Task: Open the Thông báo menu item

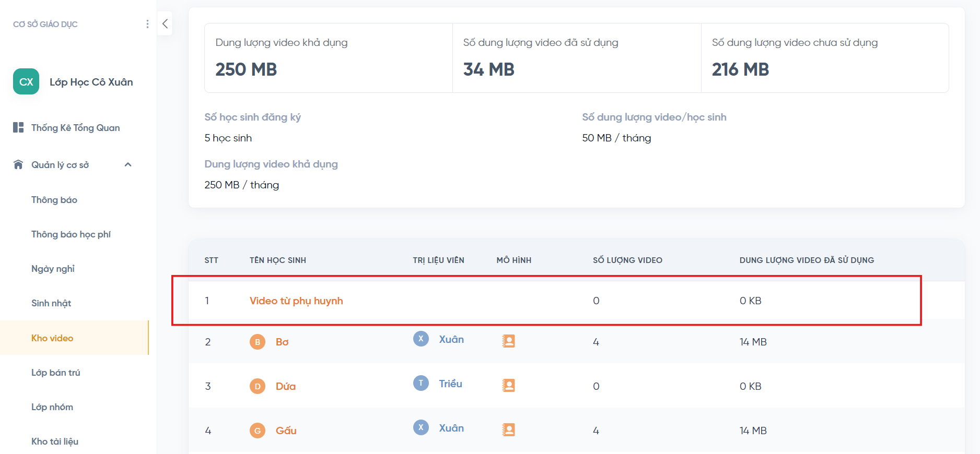Action: click(x=54, y=200)
